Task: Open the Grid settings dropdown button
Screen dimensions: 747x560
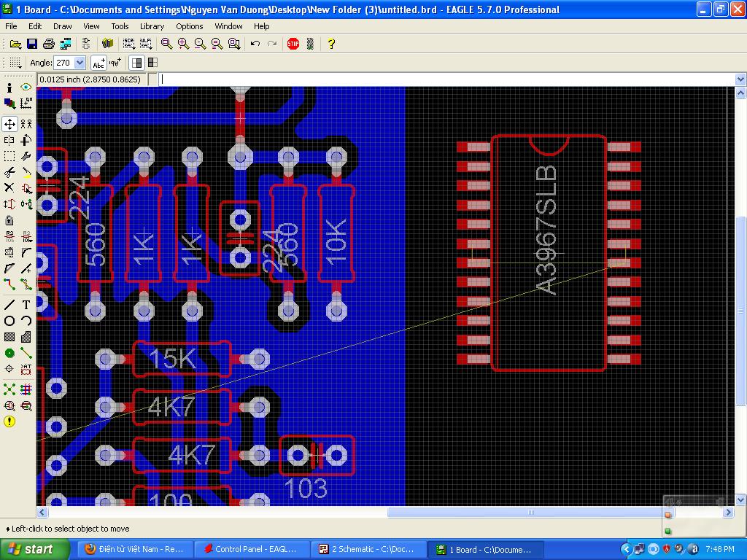Action: coord(15,63)
